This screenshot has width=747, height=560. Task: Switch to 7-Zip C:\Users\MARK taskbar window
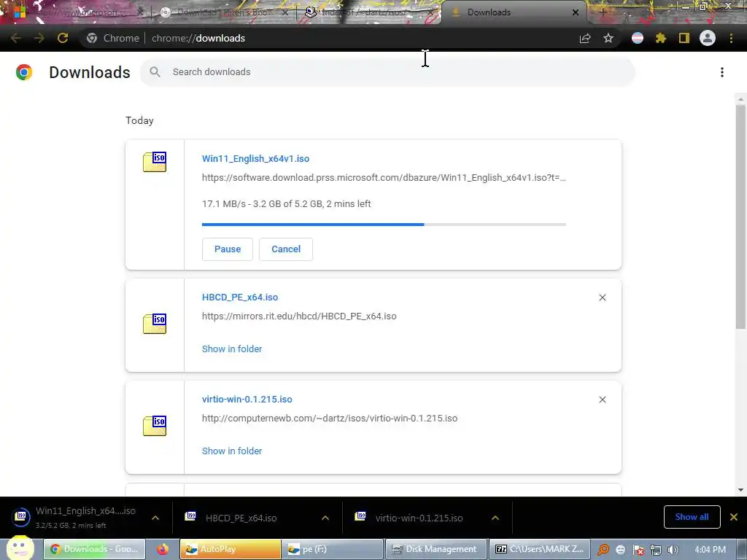540,549
